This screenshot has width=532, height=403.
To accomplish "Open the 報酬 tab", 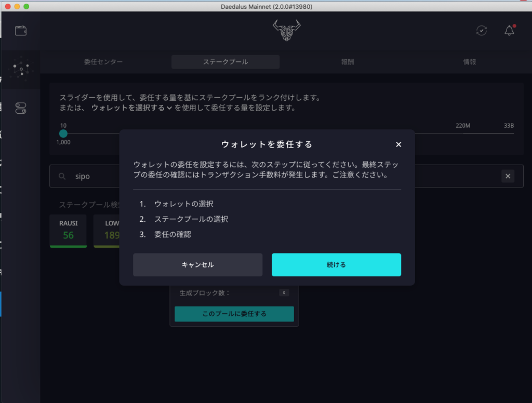I will tap(348, 62).
